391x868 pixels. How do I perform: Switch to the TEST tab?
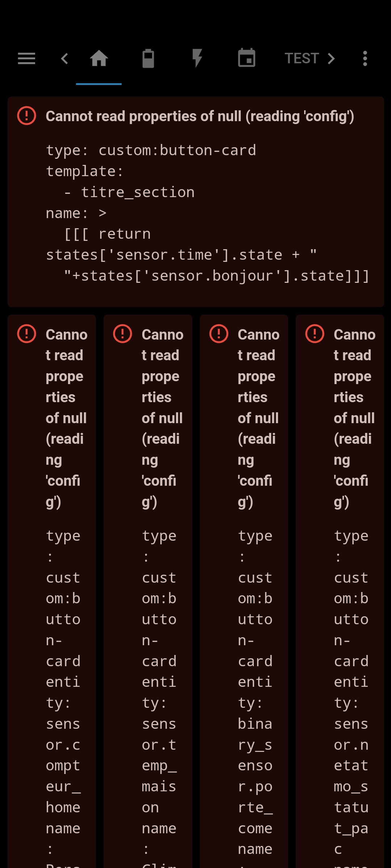click(x=302, y=58)
